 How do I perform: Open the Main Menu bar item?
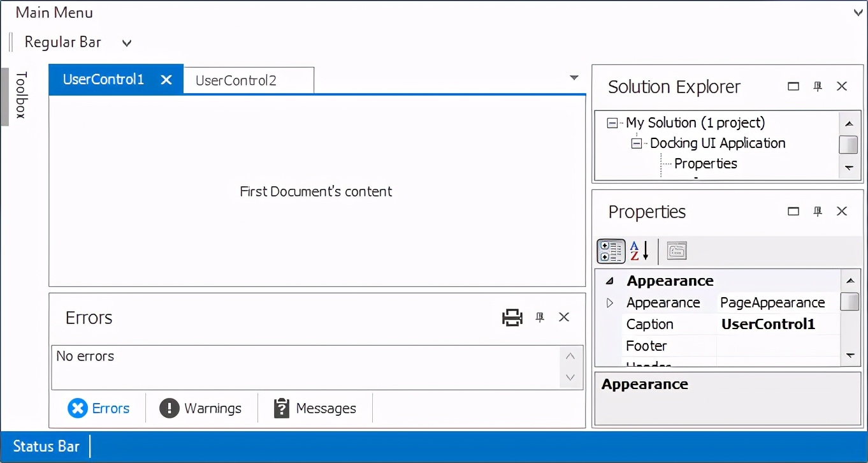(x=54, y=12)
